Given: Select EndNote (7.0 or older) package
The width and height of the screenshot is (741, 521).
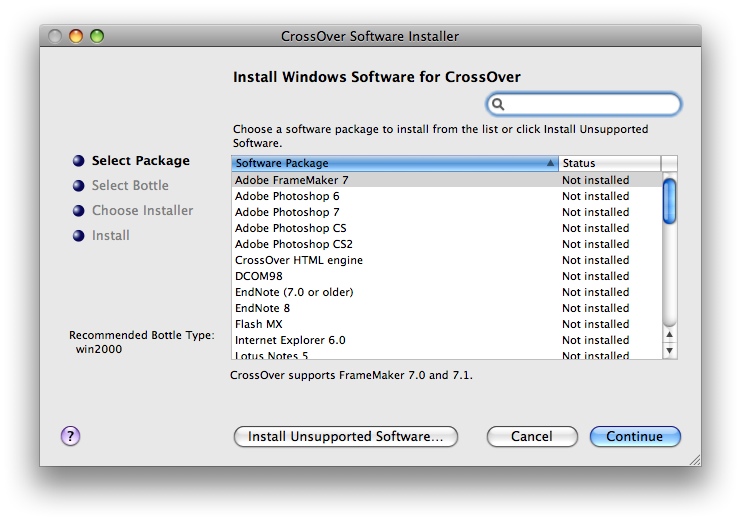Looking at the screenshot, I should click(447, 292).
